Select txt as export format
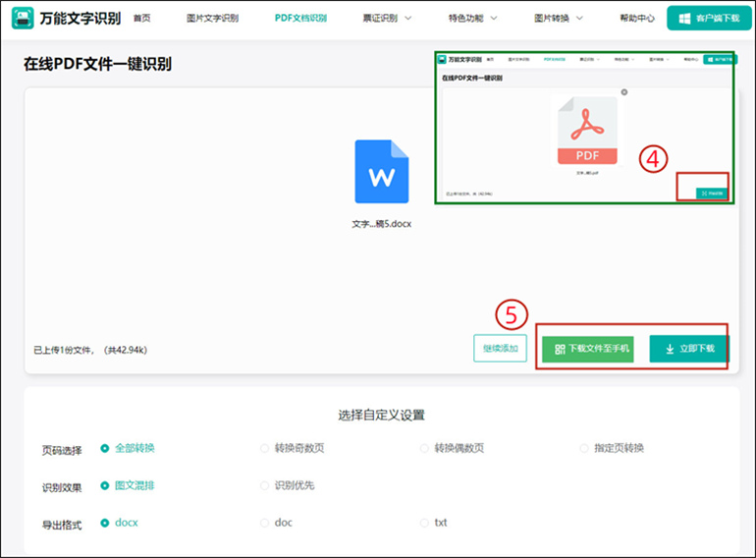The image size is (756, 558). point(424,523)
